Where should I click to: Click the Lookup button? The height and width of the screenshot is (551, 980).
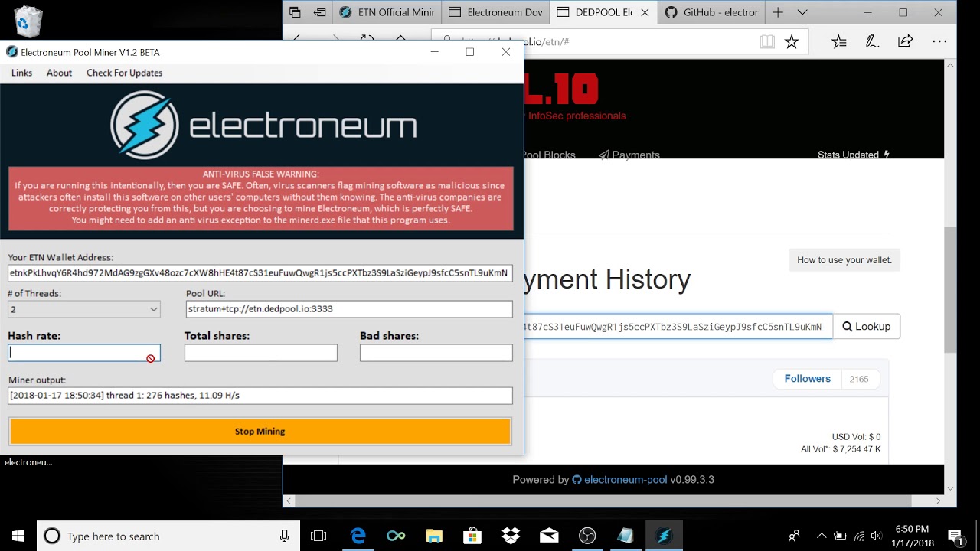[867, 327]
